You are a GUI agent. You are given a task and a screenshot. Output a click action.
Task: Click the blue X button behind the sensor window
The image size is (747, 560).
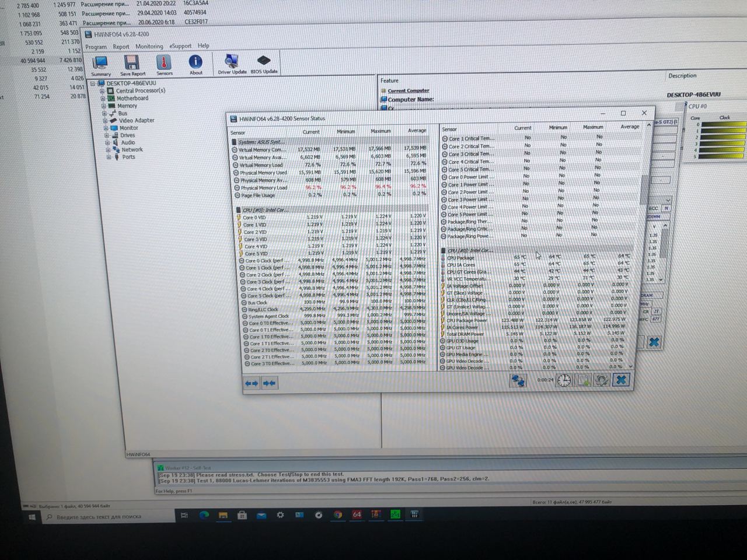tap(654, 342)
